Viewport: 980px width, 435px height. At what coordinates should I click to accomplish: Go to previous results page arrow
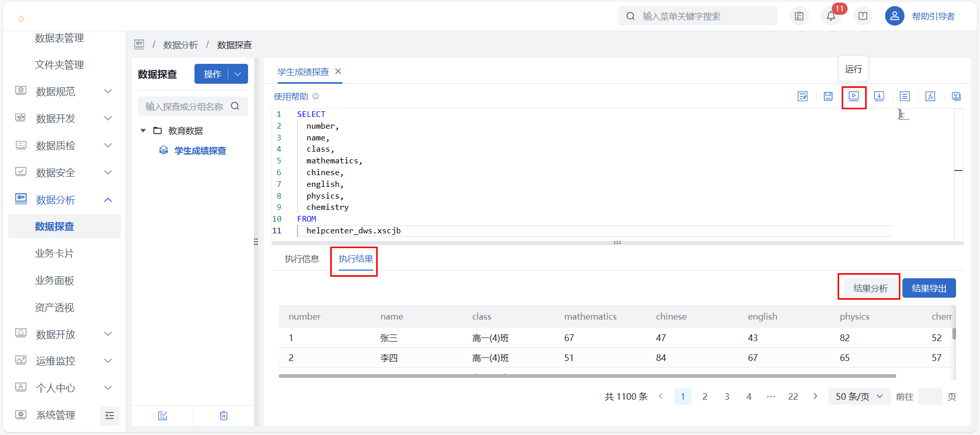[660, 396]
